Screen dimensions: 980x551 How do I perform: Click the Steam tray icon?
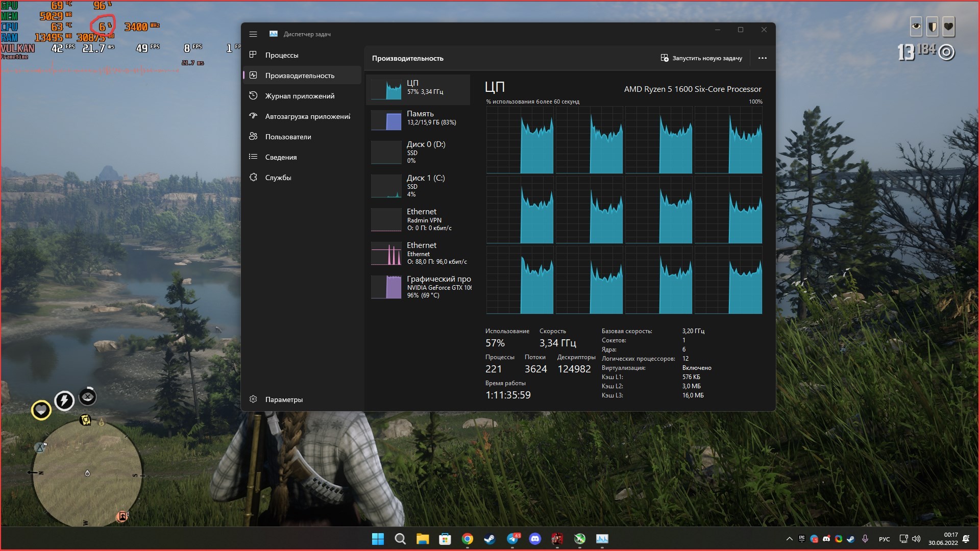coord(850,539)
